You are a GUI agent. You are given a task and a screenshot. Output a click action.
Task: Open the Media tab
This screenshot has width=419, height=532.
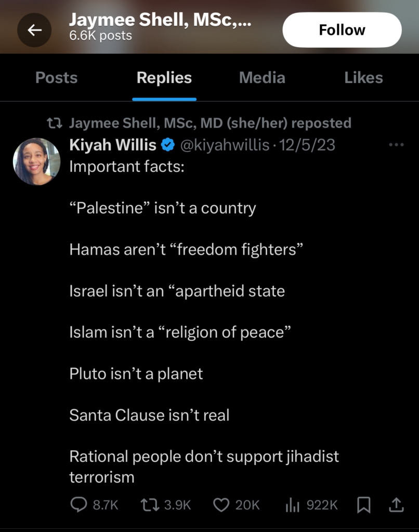click(x=261, y=77)
